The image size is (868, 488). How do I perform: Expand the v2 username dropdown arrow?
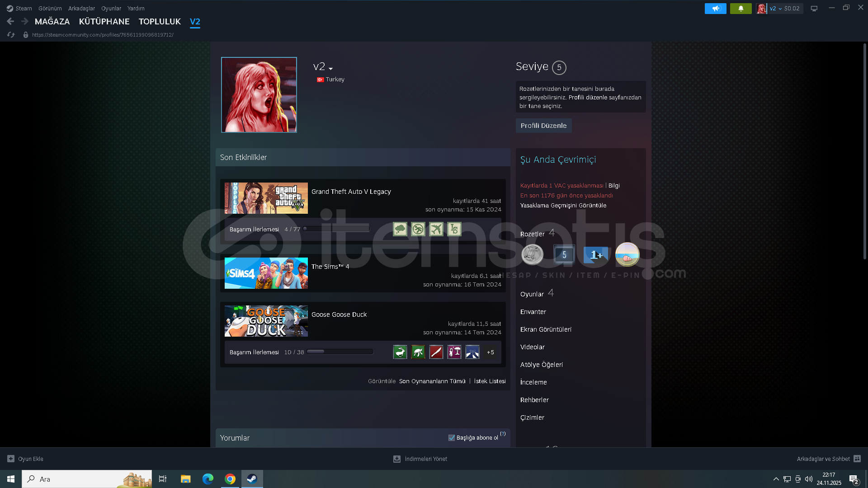click(331, 69)
